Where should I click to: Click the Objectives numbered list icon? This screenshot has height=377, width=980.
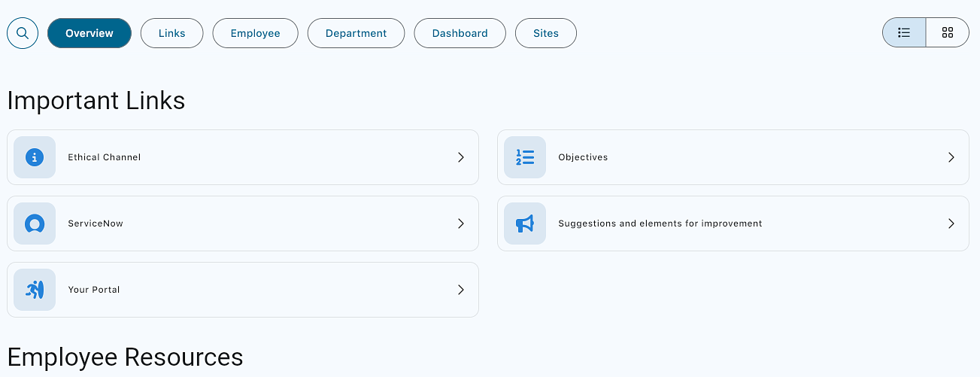click(x=525, y=157)
